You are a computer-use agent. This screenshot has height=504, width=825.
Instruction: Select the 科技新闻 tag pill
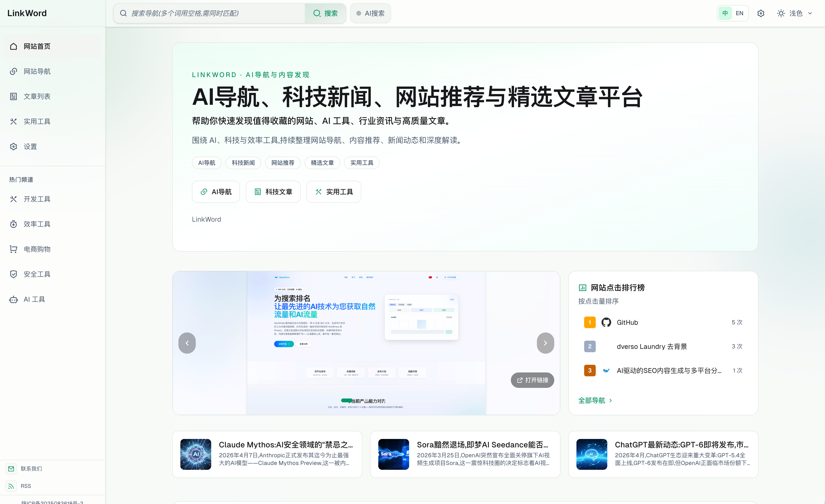point(243,163)
